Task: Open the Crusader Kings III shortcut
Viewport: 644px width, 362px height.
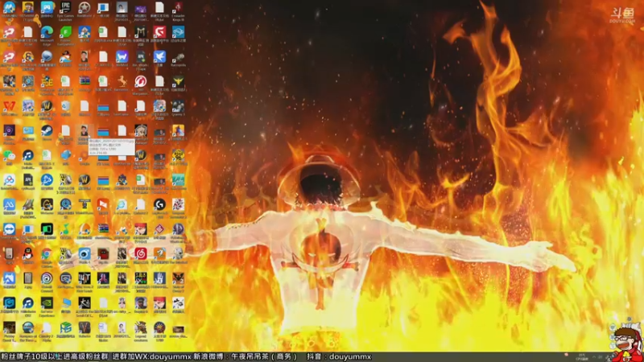Action: (x=178, y=8)
